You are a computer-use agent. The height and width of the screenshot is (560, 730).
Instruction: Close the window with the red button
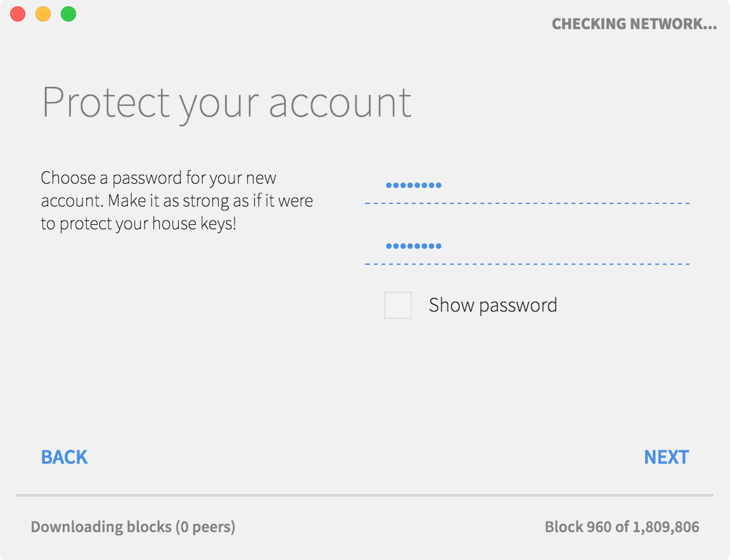(x=18, y=14)
